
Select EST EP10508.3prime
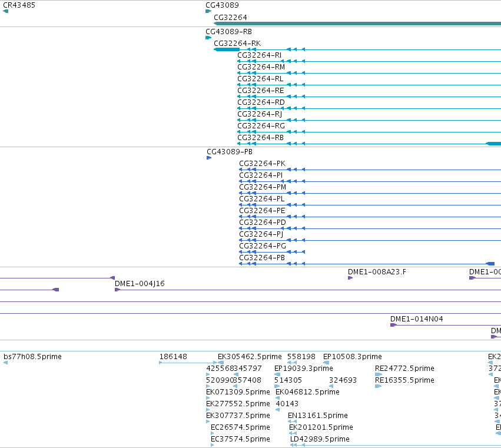click(x=353, y=357)
